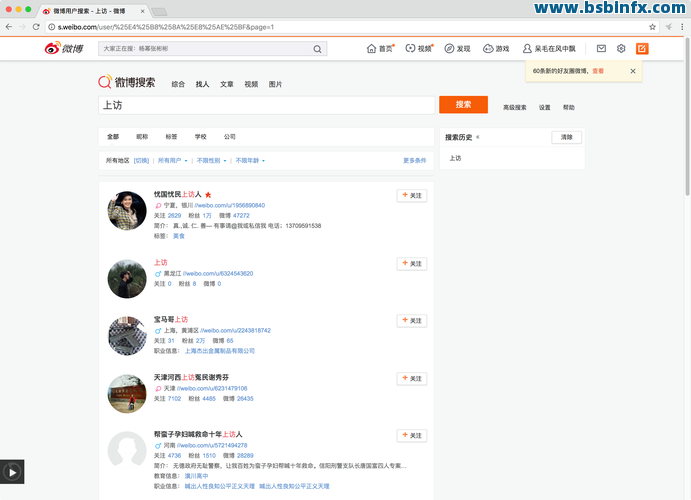
Task: Open avatar of 天津河西上访冤民谢秀芬
Action: [127, 393]
